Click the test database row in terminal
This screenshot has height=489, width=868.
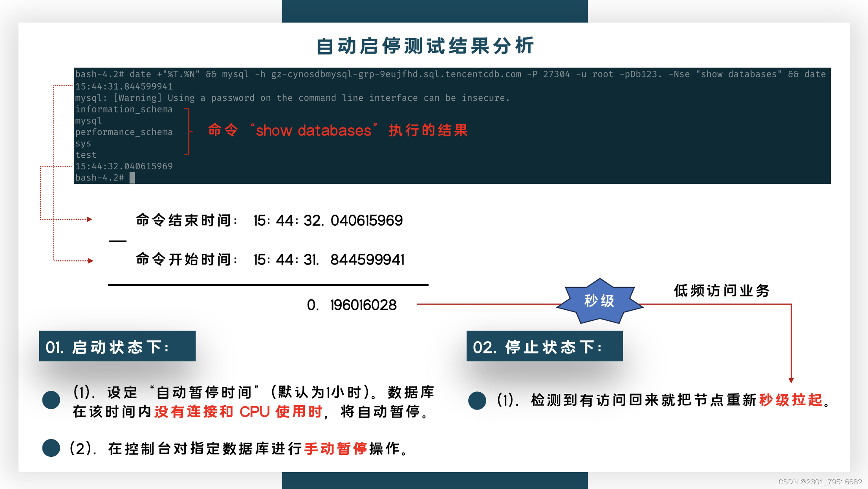86,155
